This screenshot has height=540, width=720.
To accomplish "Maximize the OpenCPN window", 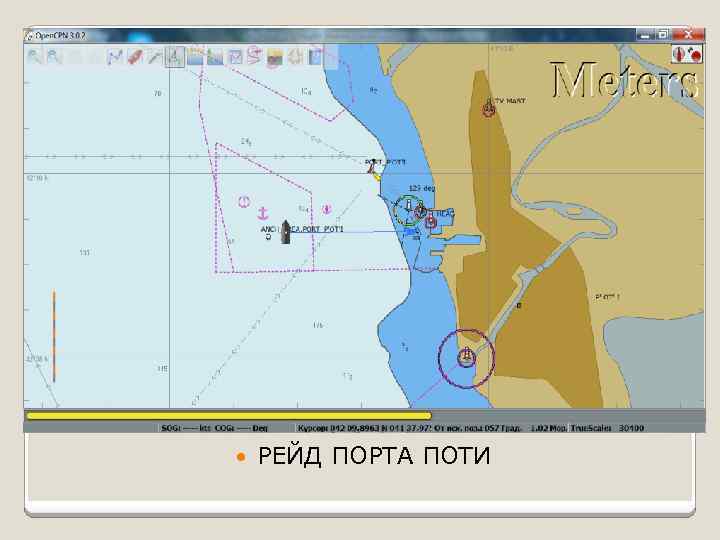I will pyautogui.click(x=663, y=34).
